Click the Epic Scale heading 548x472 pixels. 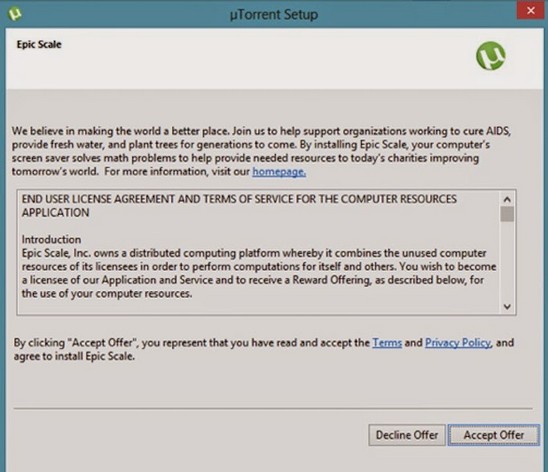tap(39, 45)
